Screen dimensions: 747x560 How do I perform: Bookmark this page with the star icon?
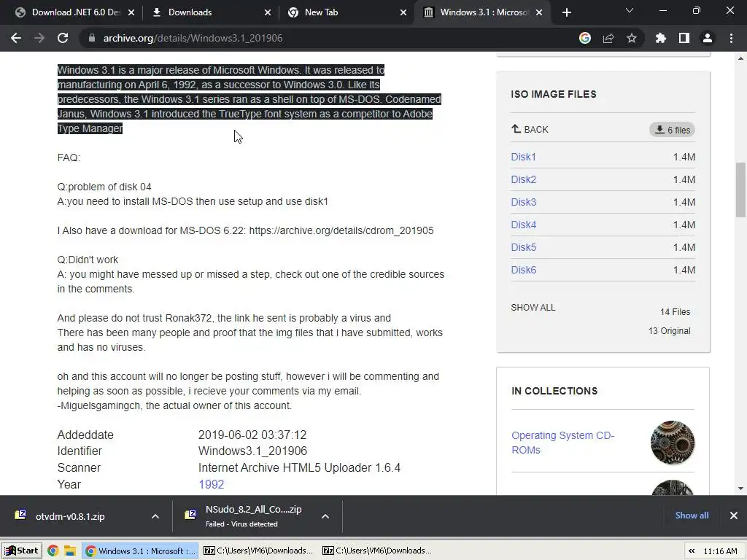(632, 38)
